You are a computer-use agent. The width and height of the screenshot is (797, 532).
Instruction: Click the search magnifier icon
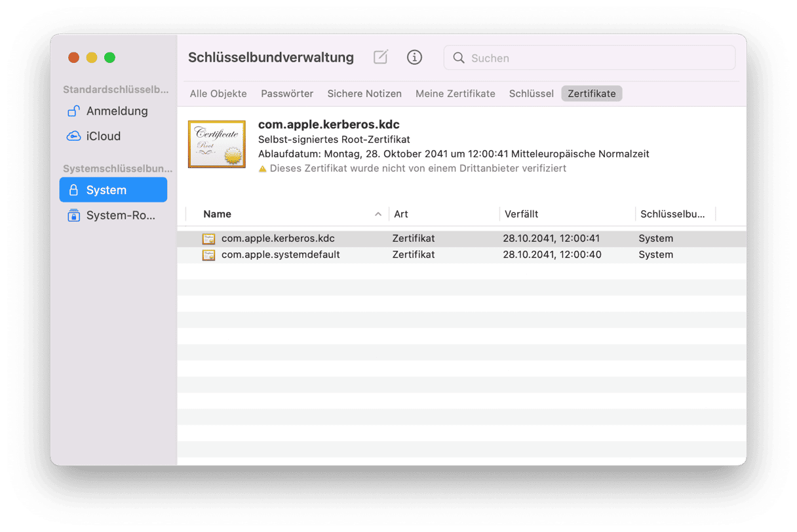(x=459, y=58)
